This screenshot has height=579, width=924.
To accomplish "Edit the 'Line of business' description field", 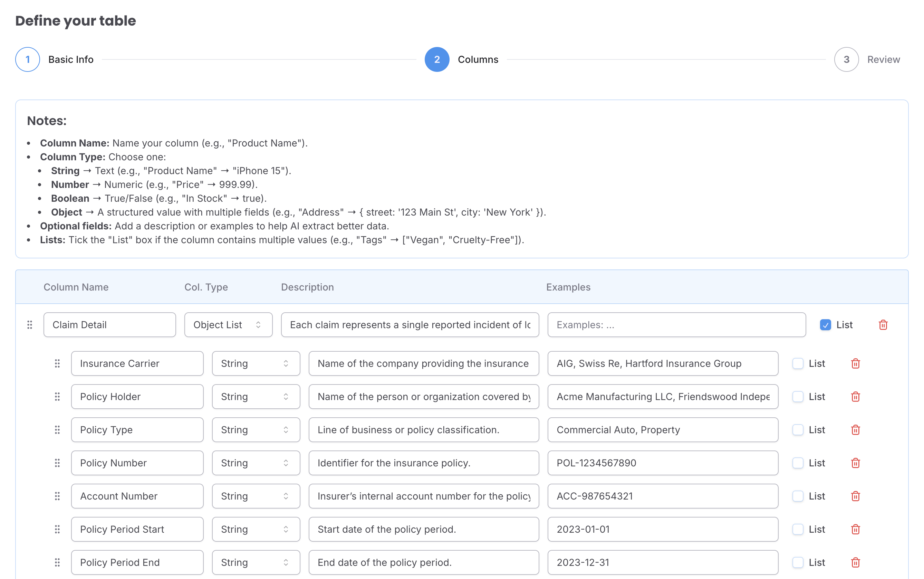I will pos(424,430).
